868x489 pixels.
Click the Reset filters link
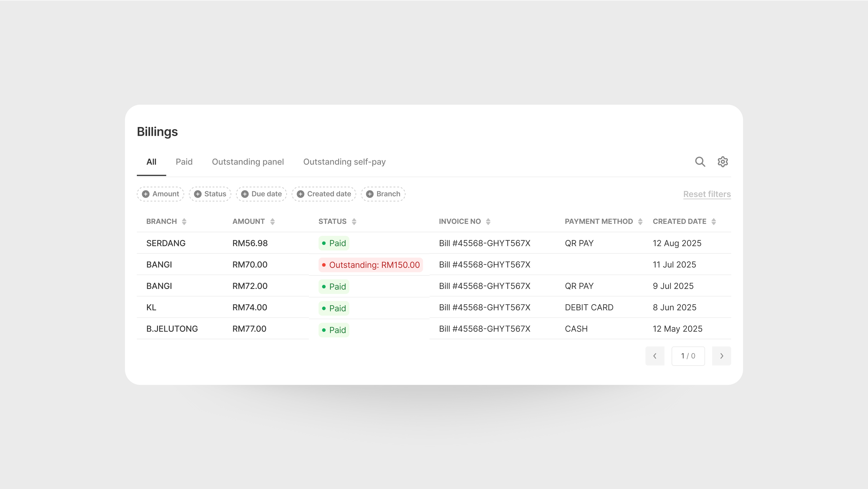[x=707, y=194]
